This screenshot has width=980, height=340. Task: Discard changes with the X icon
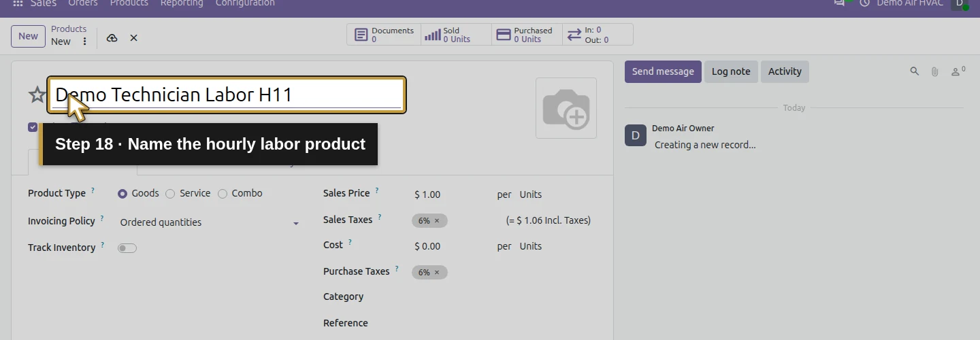(x=133, y=38)
